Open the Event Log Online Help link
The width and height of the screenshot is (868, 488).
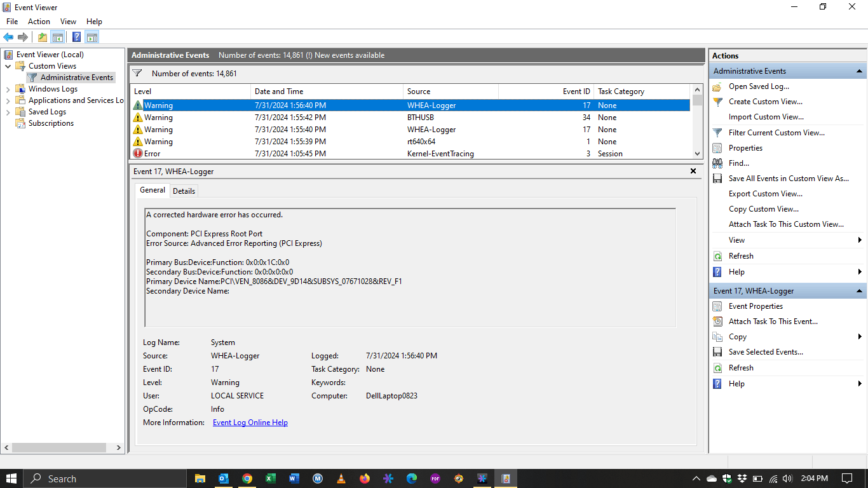(250, 423)
